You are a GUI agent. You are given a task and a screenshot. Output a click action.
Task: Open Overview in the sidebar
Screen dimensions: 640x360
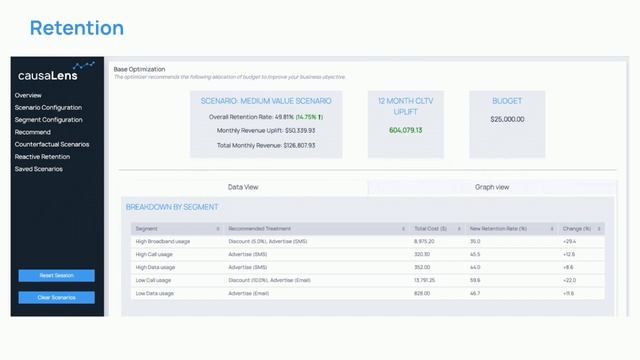[x=28, y=96]
